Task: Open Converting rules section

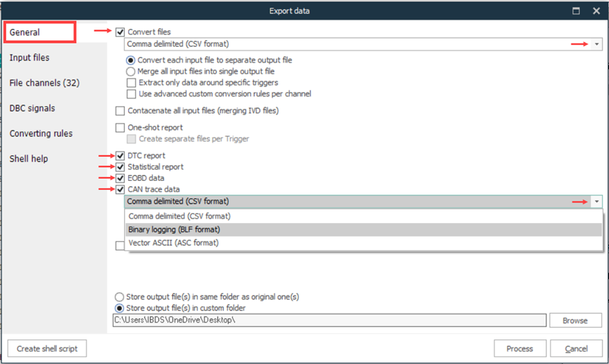Action: (x=41, y=133)
